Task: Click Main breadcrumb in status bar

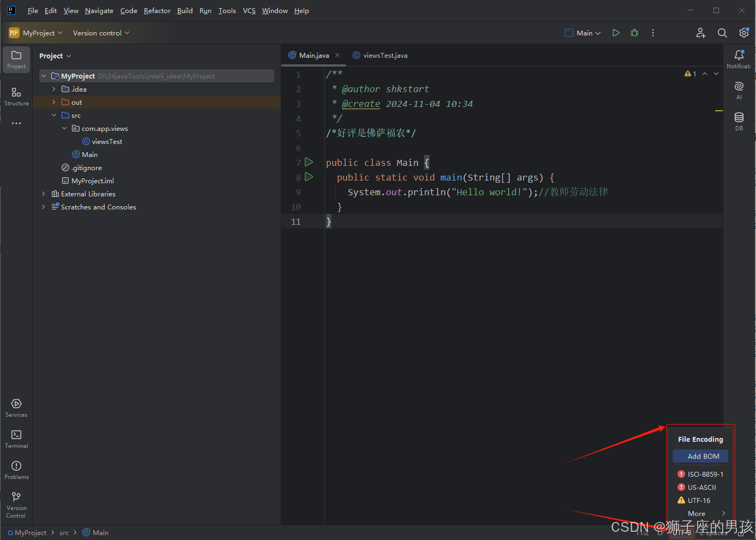Action: coord(95,532)
